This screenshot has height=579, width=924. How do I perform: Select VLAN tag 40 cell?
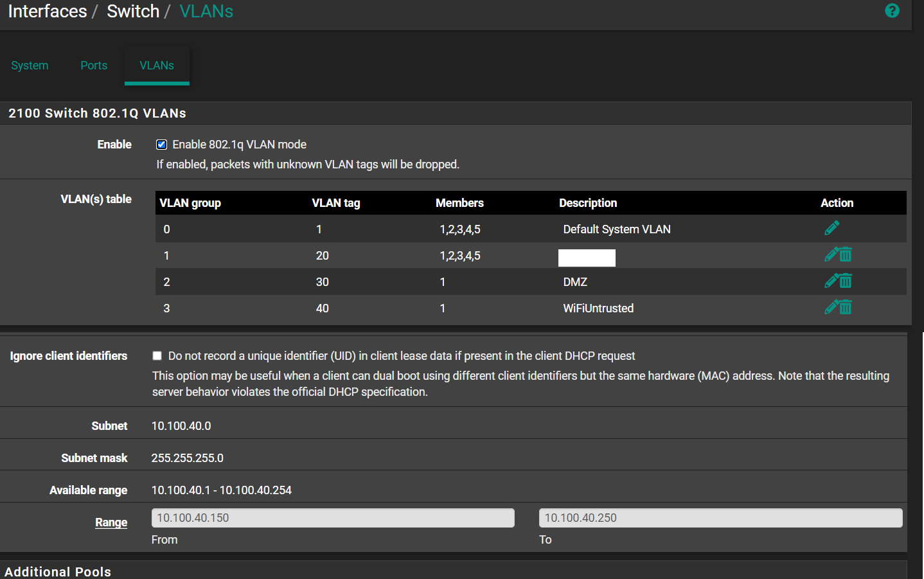point(323,308)
